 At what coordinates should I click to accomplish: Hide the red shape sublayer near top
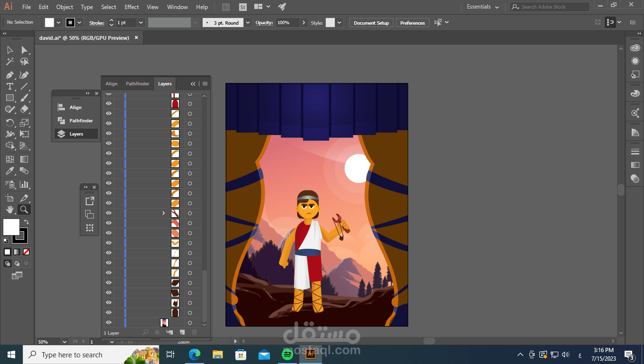(x=108, y=104)
